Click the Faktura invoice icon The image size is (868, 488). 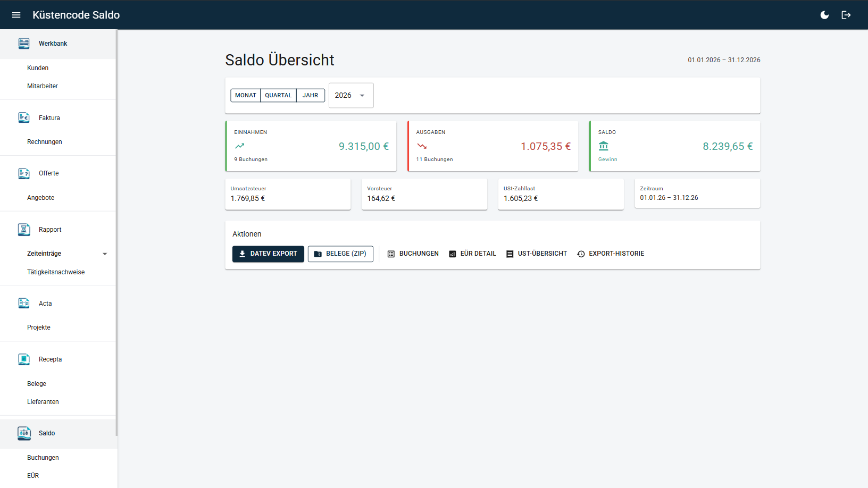click(24, 118)
